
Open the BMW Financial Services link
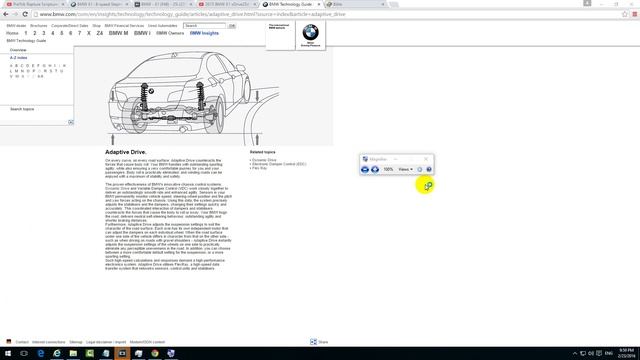click(124, 26)
